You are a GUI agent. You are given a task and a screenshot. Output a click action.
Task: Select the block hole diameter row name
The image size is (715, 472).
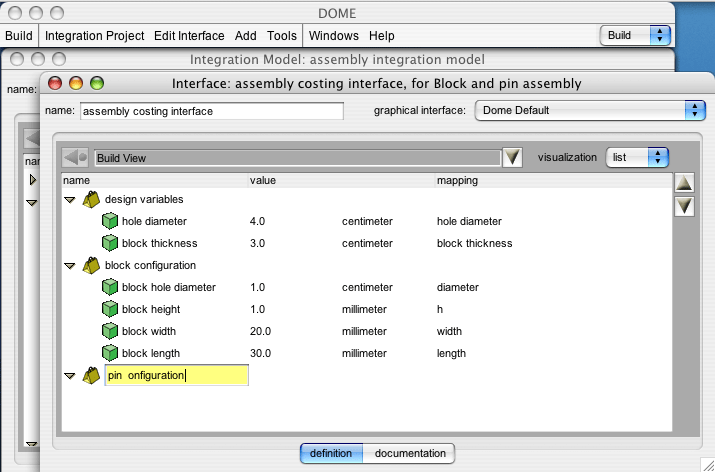click(169, 287)
